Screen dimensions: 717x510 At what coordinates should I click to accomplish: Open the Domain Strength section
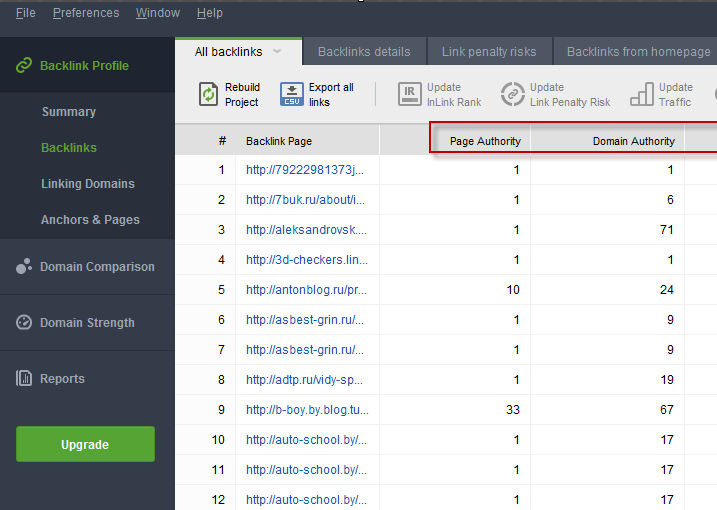tap(87, 322)
